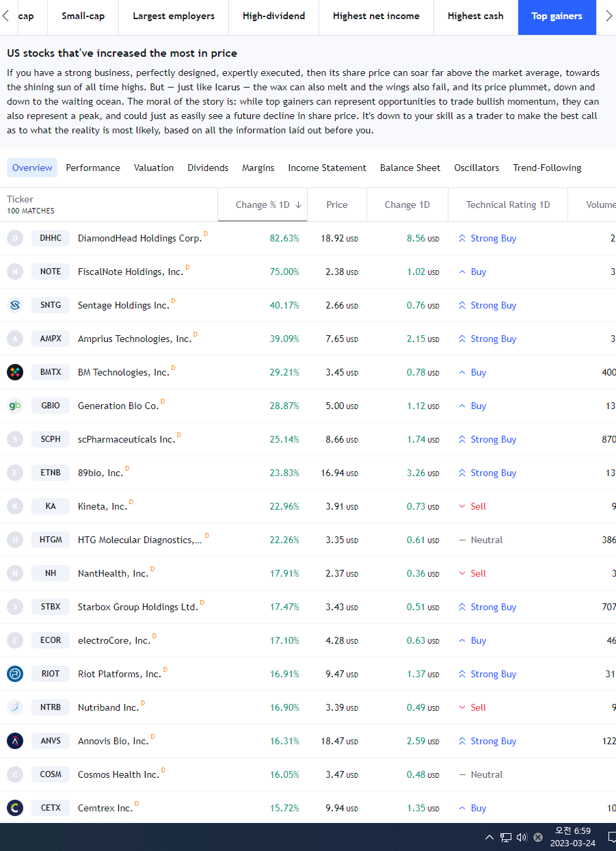The width and height of the screenshot is (616, 851).
Task: Switch to the Income Statement view tab
Action: tap(327, 168)
